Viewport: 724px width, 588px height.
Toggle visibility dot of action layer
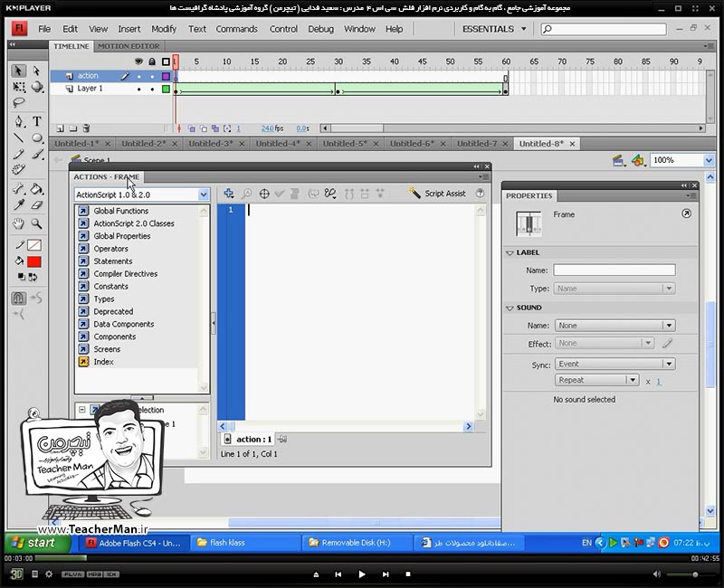pos(139,76)
